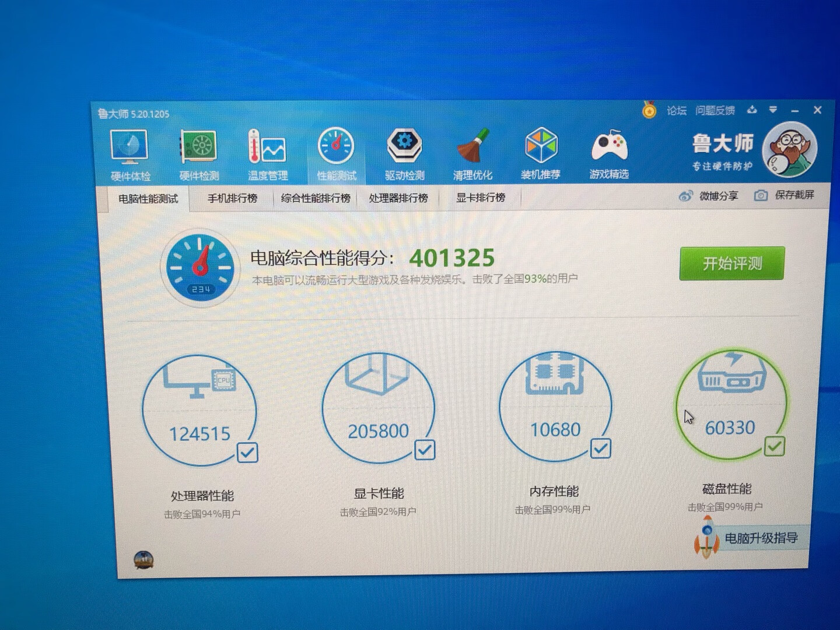840x630 pixels.
Task: Open 清理优化 cleanup broom icon
Action: [473, 145]
